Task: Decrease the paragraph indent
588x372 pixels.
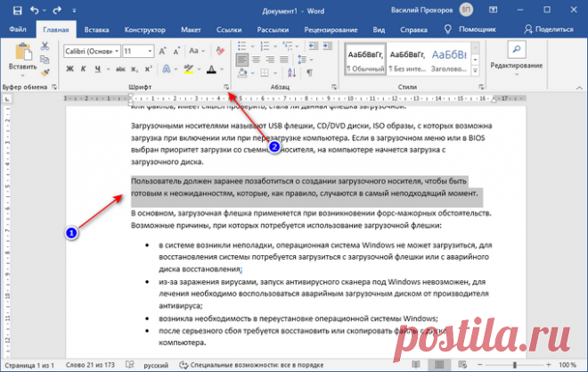Action: pyautogui.click(x=313, y=46)
